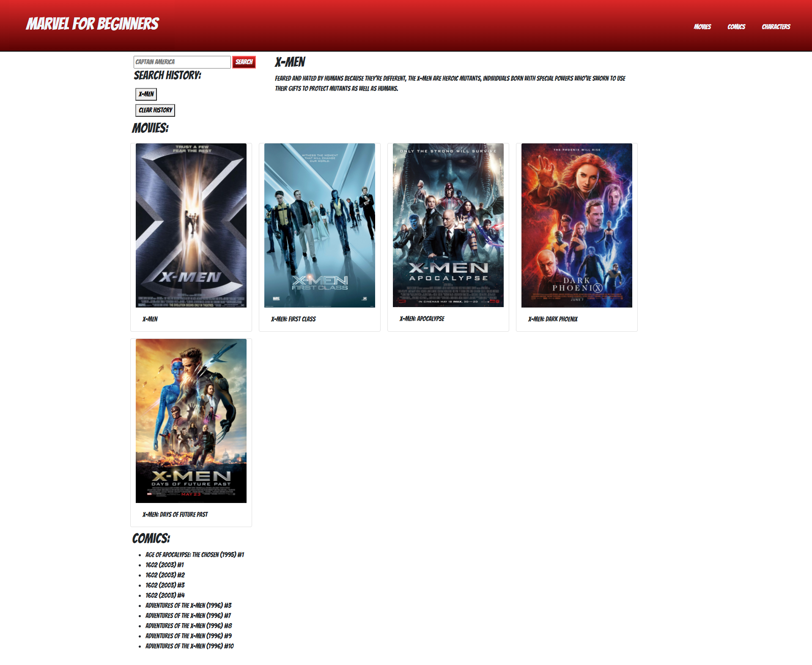The image size is (812, 665).
Task: Select Adventures of the X-Men (1996) #7
Action: coord(188,616)
